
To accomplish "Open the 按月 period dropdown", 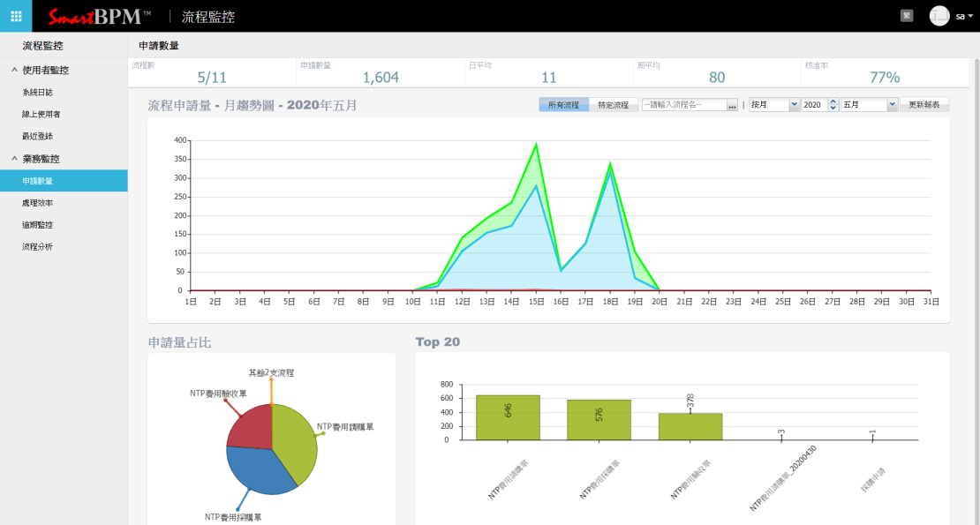I will [773, 105].
